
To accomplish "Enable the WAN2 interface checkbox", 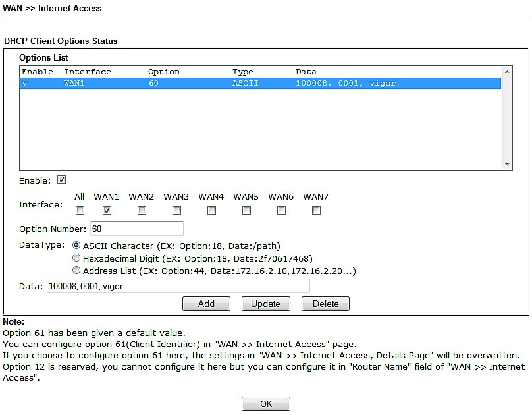I will (x=142, y=210).
